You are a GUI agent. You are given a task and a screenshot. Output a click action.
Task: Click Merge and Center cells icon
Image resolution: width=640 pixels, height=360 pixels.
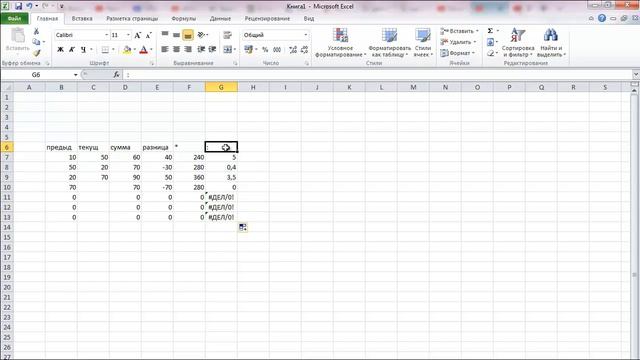227,49
